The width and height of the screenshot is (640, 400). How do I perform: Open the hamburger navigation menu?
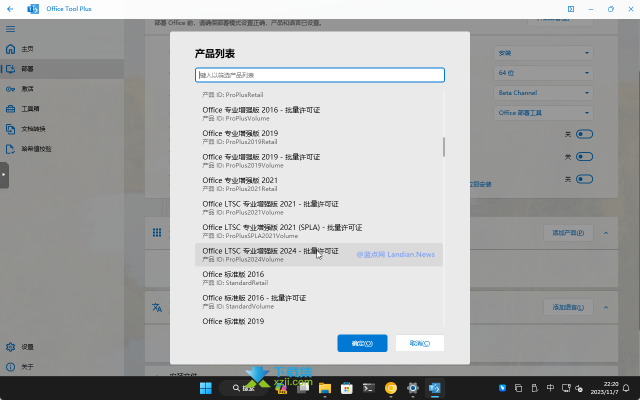coord(10,29)
